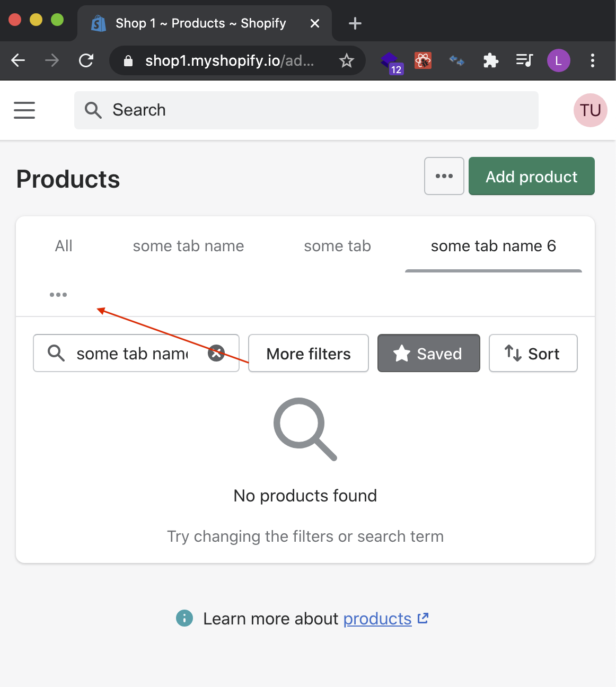Select the "some tab name" tab
Viewport: 616px width, 687px height.
click(188, 246)
